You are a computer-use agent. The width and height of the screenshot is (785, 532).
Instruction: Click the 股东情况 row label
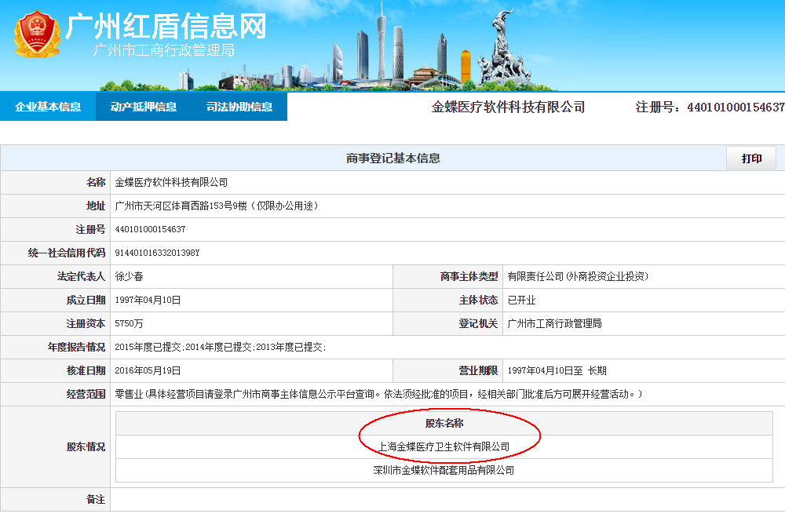(86, 446)
